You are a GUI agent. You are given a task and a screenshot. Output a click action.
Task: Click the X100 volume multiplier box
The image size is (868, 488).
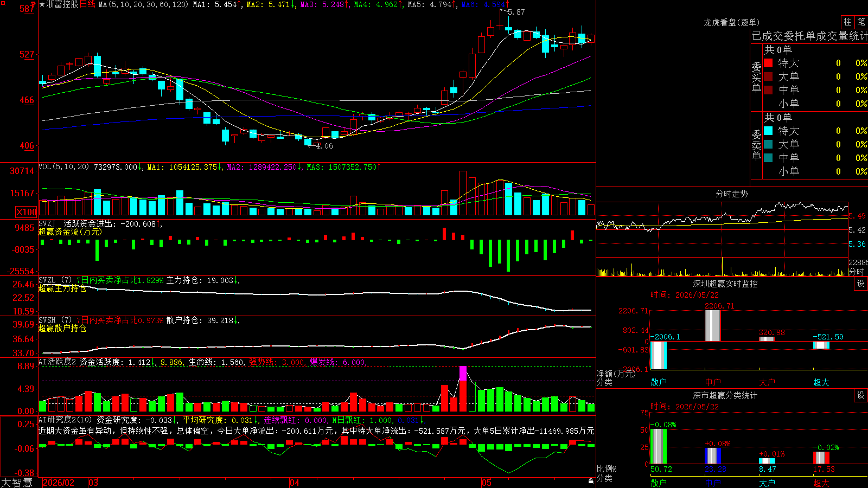click(26, 212)
